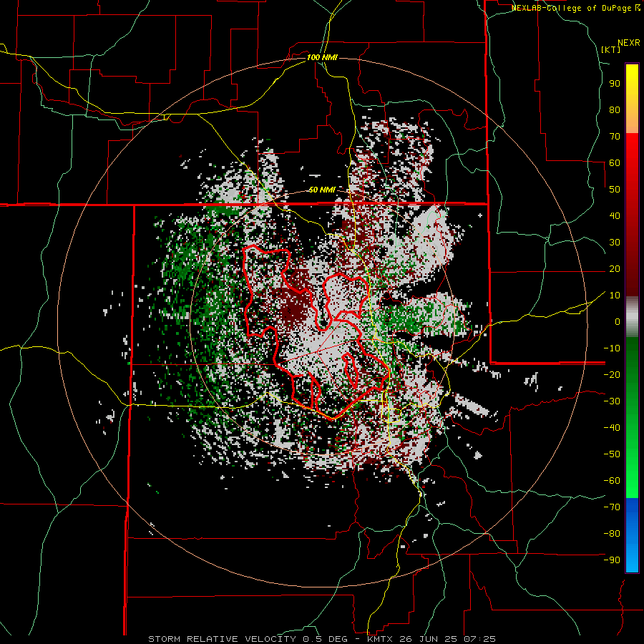
Task: Click the 40 value on velocity scale
Action: [615, 215]
